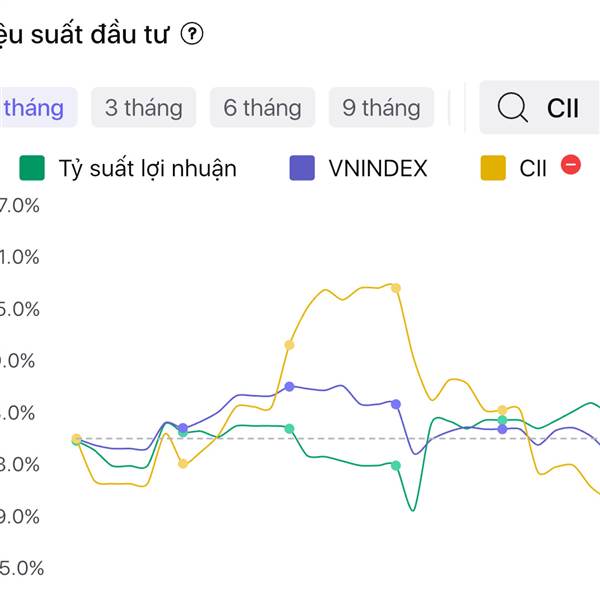Click the yellow starting point on baseline
Image resolution: width=600 pixels, height=600 pixels.
(76, 439)
